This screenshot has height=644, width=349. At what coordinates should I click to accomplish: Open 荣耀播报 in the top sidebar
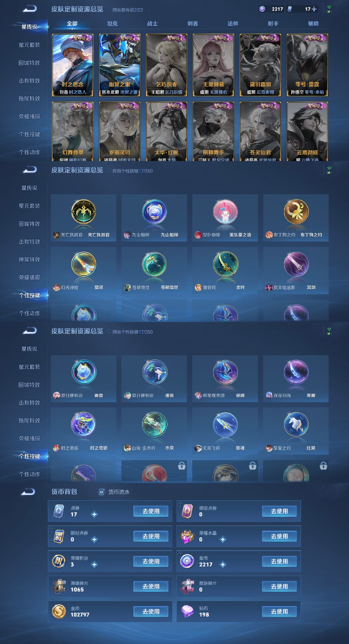(29, 116)
